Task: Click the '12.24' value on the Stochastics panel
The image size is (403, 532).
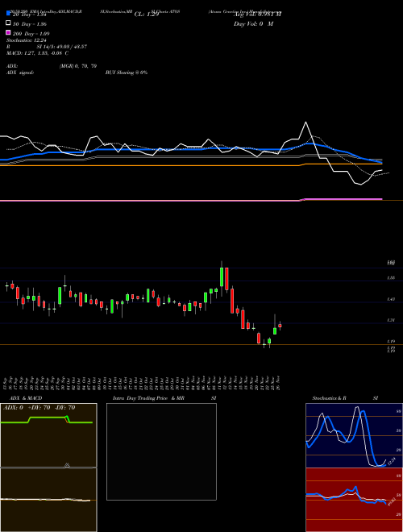Action: click(392, 461)
